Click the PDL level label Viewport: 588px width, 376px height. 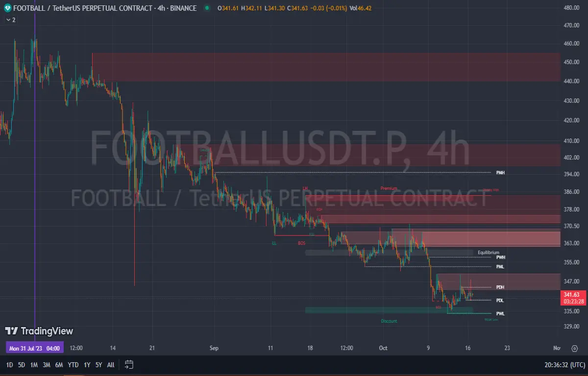[500, 301]
